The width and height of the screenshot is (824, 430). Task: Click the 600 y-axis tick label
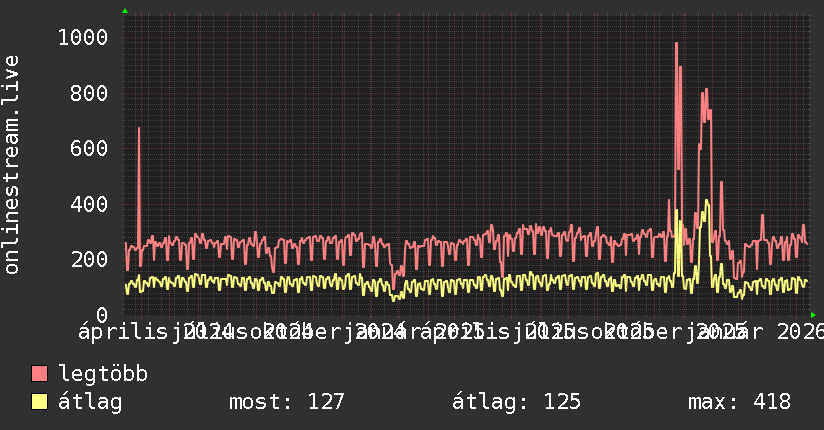coord(89,149)
